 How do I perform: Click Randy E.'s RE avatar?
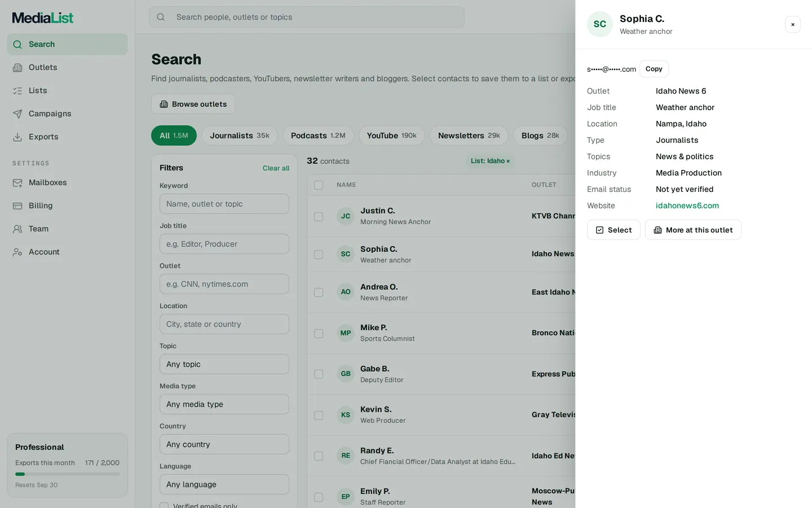346,456
